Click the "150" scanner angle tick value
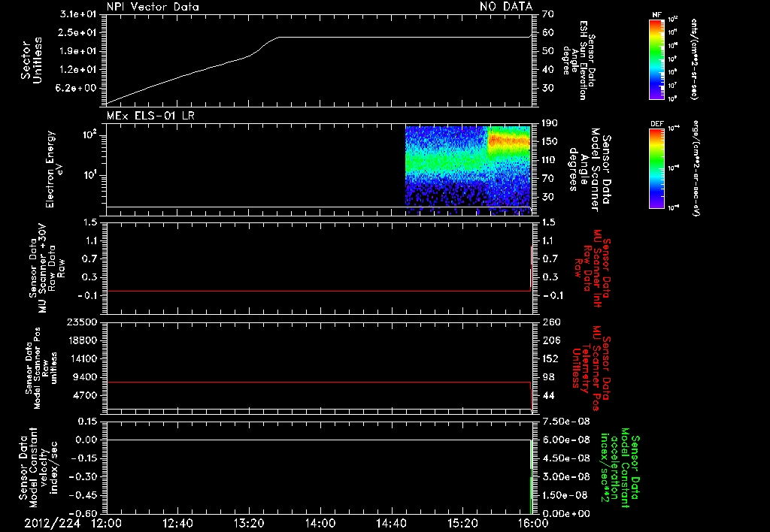 click(550, 141)
